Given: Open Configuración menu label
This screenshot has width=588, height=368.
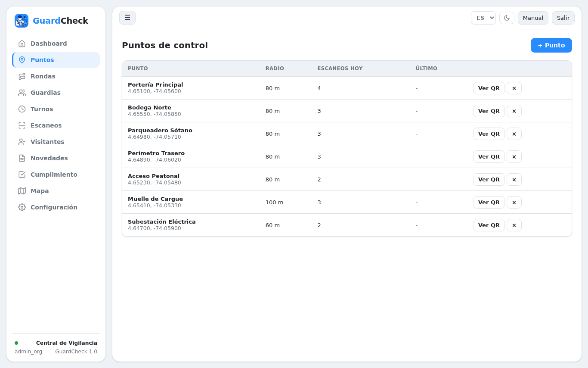Looking at the screenshot, I should pyautogui.click(x=54, y=207).
